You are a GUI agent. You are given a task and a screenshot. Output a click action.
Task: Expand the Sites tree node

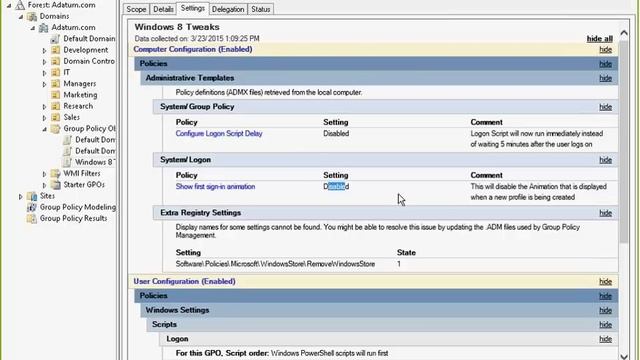(21, 197)
